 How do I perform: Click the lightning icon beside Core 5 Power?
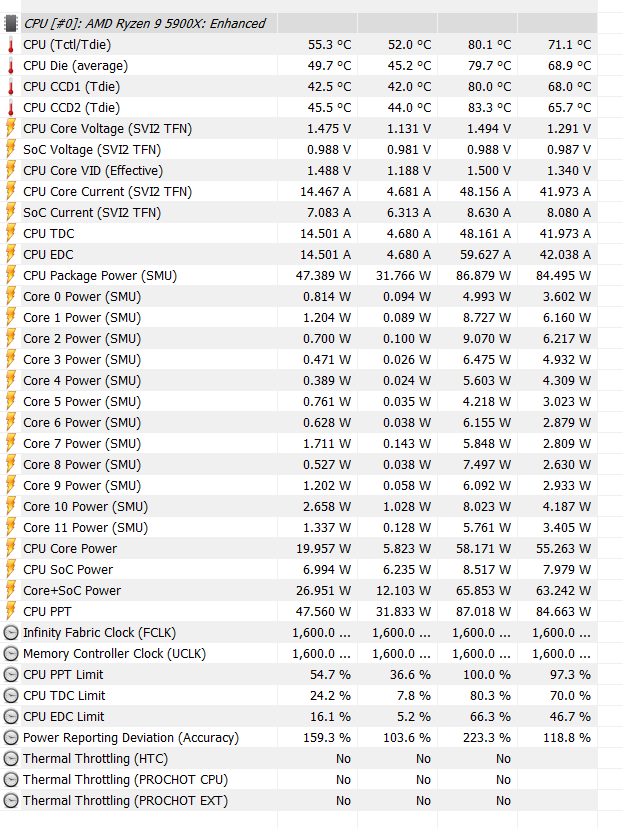(11, 401)
